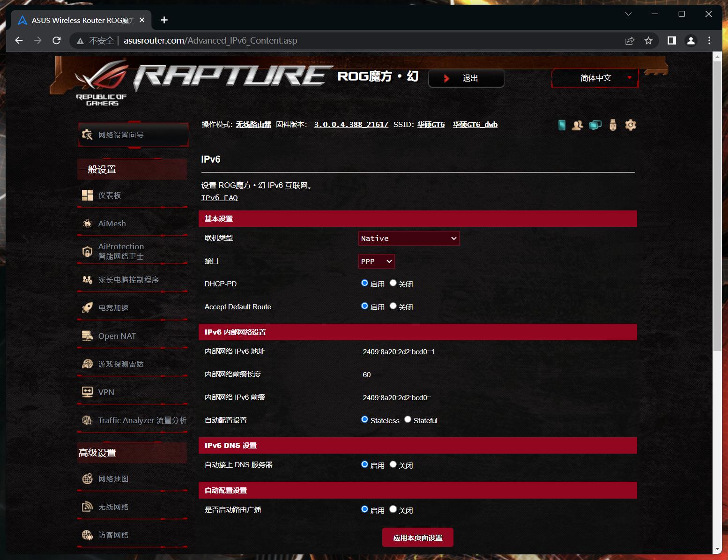
Task: Go back with the browser back arrow
Action: click(19, 41)
